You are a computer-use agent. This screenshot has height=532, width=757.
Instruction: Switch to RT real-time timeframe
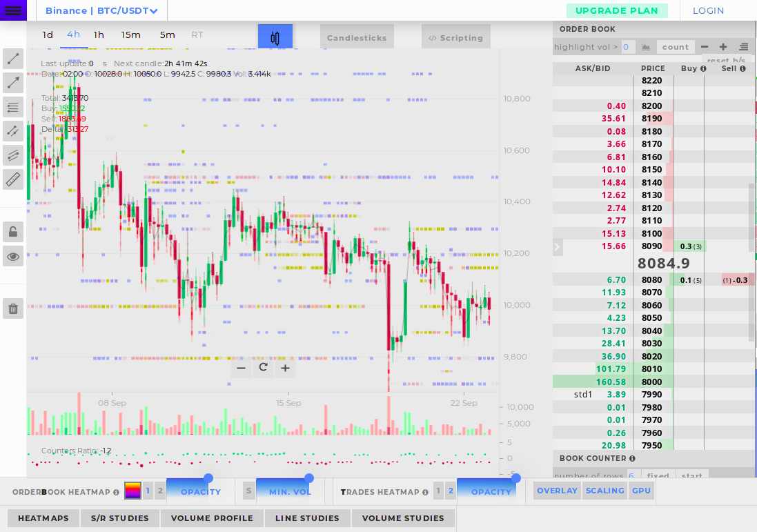(197, 35)
